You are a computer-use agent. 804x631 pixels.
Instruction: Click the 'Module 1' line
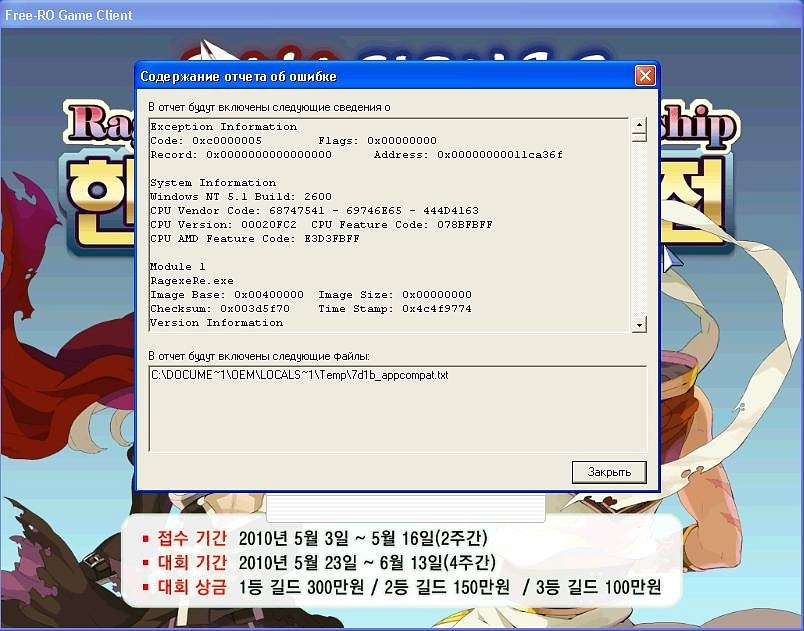(x=177, y=267)
